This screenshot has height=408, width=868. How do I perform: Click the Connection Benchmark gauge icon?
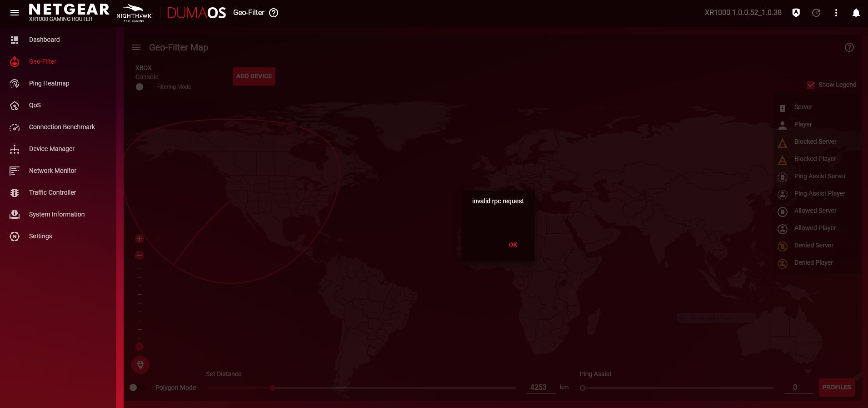(x=15, y=127)
